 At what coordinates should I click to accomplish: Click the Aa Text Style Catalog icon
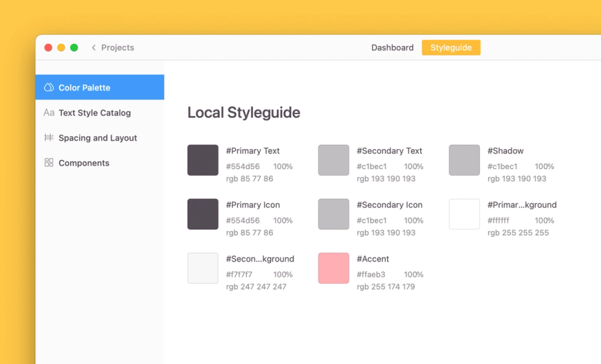coord(49,113)
